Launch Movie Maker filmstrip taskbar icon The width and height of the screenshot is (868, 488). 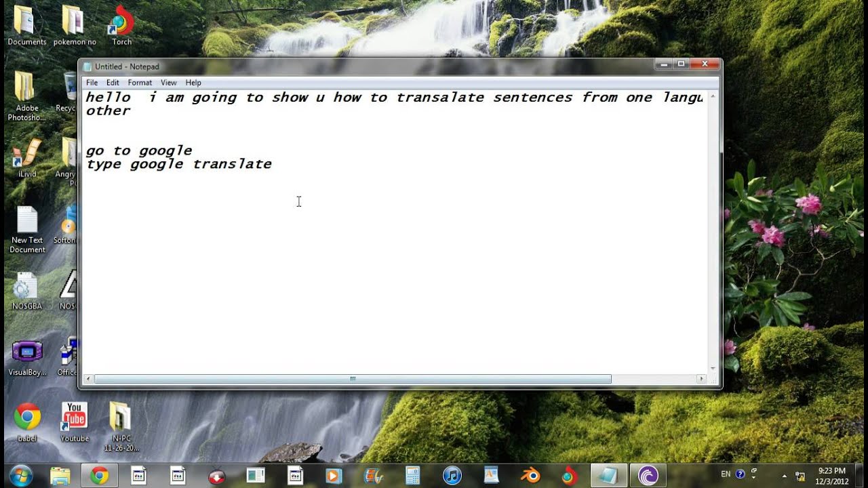click(373, 476)
